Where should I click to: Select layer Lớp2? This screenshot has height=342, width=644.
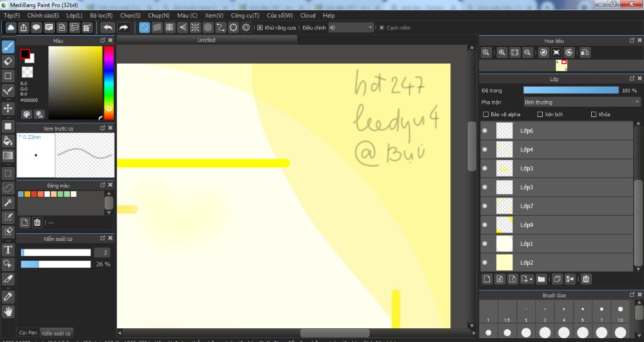point(557,262)
